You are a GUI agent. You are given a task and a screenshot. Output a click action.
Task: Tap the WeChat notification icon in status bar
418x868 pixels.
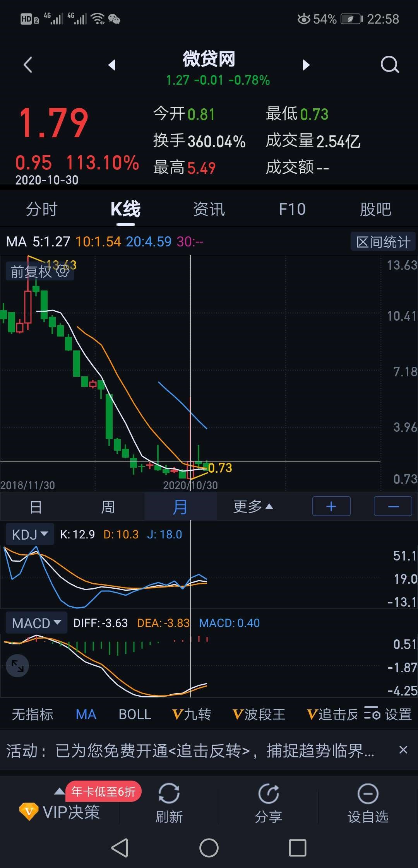pyautogui.click(x=114, y=19)
